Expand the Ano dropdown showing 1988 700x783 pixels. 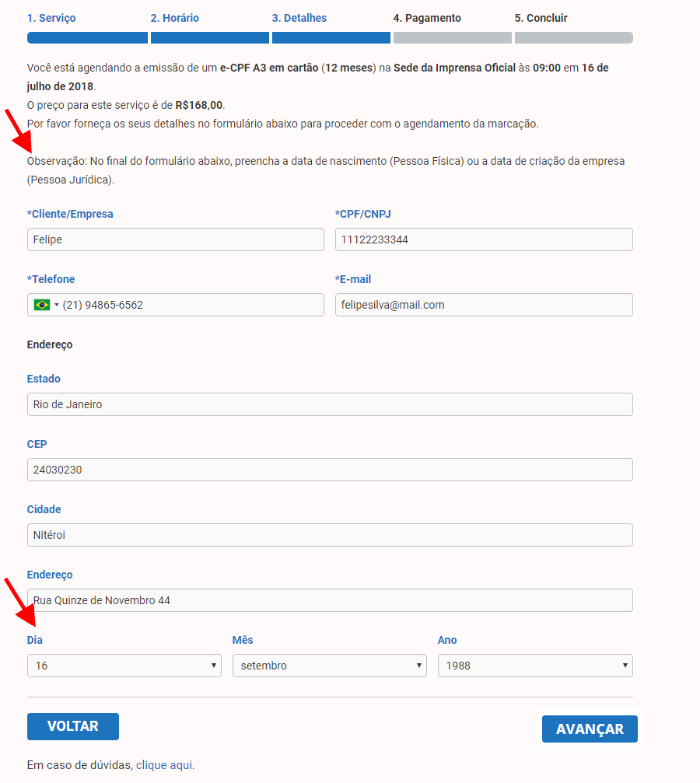[x=535, y=666]
